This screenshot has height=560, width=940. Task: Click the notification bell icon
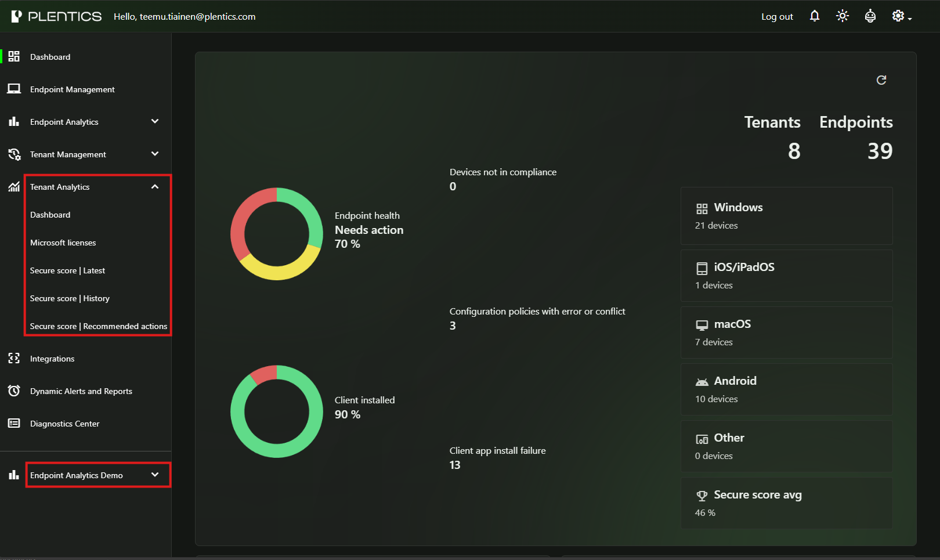pyautogui.click(x=815, y=16)
